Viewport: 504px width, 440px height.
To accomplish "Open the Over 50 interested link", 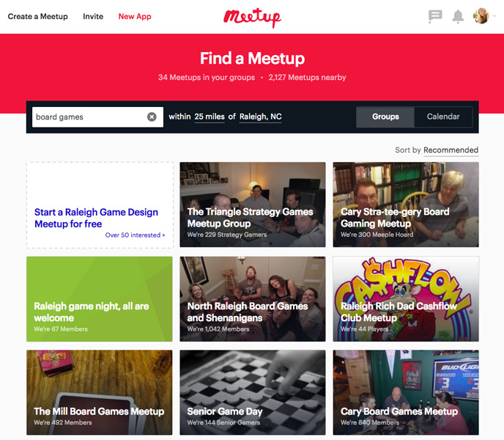I will point(135,235).
